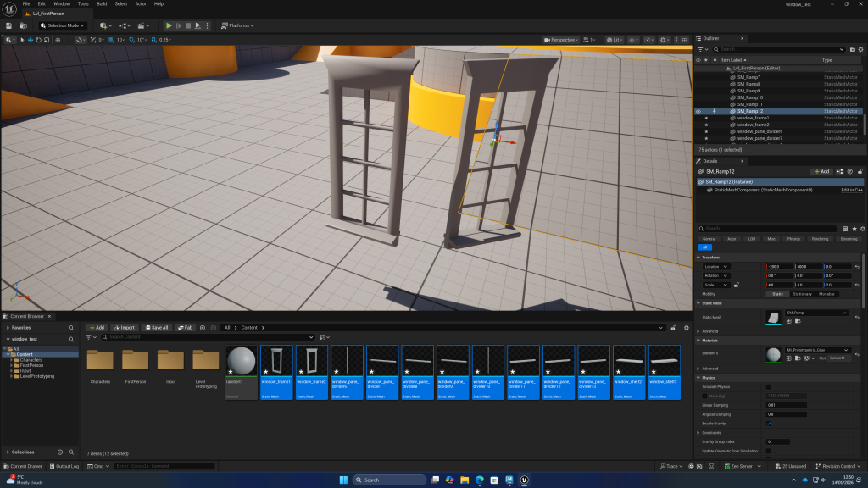This screenshot has width=868, height=488.
Task: Expand the Characters folder in tree
Action: point(12,360)
